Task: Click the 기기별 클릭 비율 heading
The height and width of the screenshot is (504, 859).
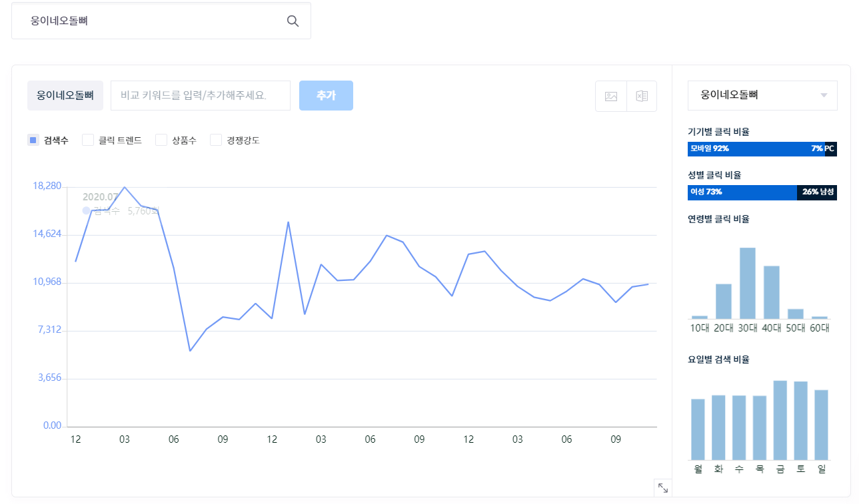Action: [718, 132]
